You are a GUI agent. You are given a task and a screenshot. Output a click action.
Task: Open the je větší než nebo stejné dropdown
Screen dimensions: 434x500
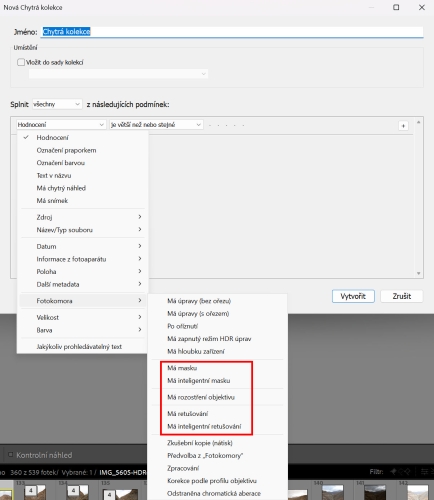click(156, 125)
